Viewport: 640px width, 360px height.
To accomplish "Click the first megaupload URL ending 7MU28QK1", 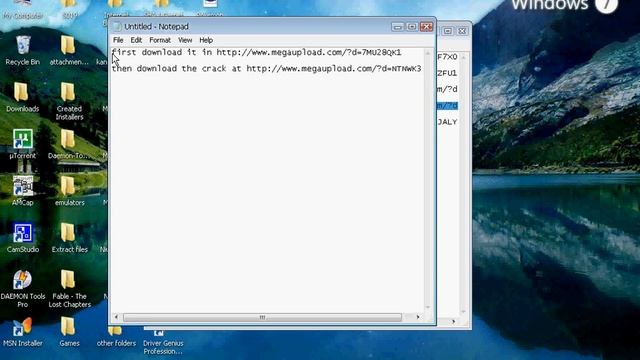I will click(309, 52).
